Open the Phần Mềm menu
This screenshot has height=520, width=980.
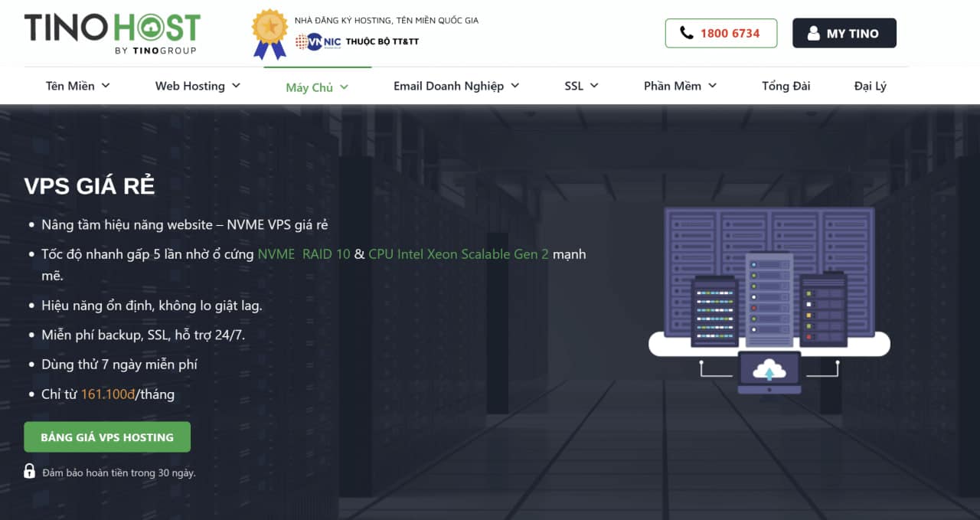click(681, 86)
